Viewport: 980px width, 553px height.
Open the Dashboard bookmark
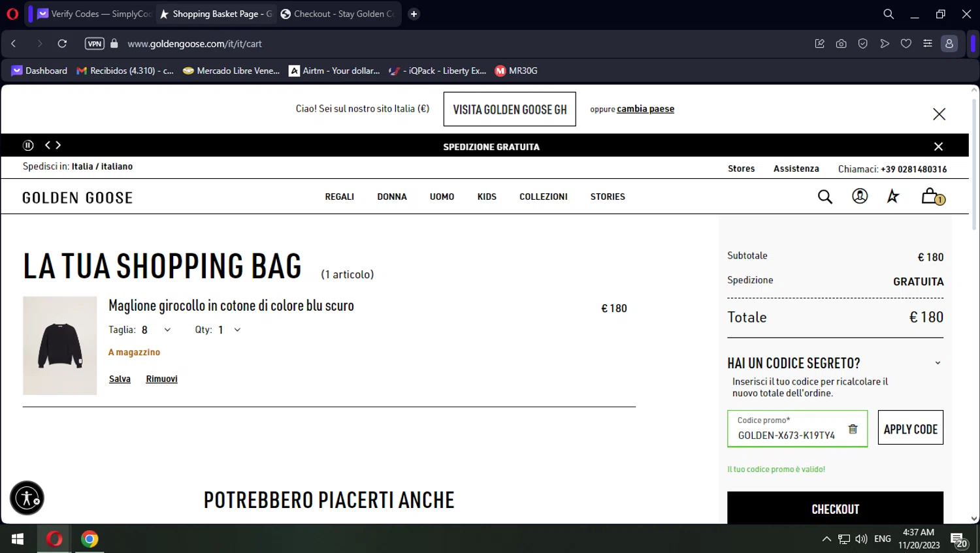click(x=39, y=71)
